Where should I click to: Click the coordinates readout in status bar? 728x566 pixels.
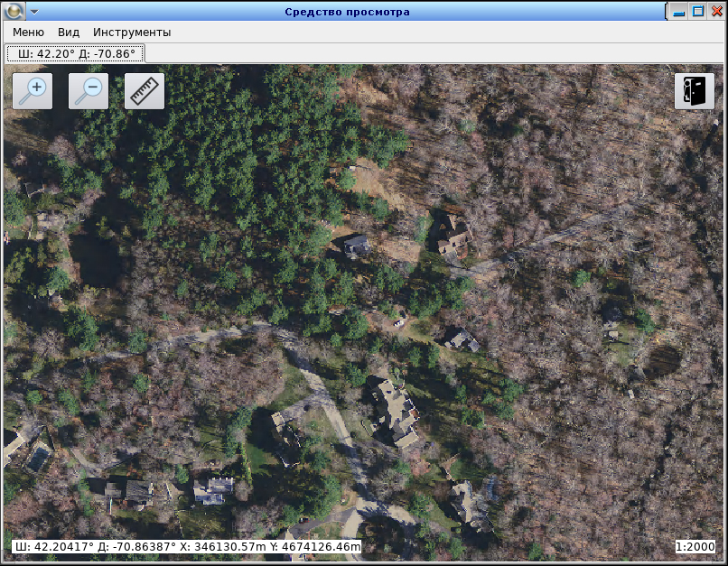(x=186, y=547)
